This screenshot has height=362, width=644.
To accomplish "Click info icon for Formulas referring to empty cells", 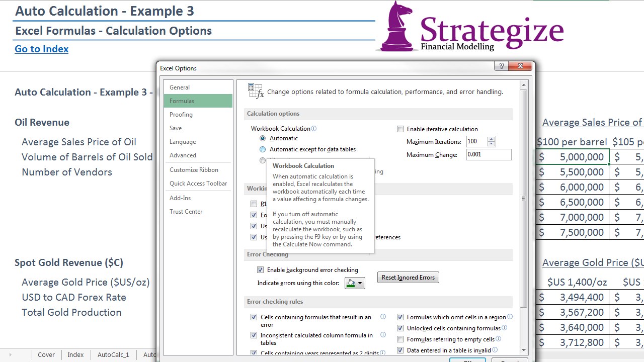I will point(499,339).
